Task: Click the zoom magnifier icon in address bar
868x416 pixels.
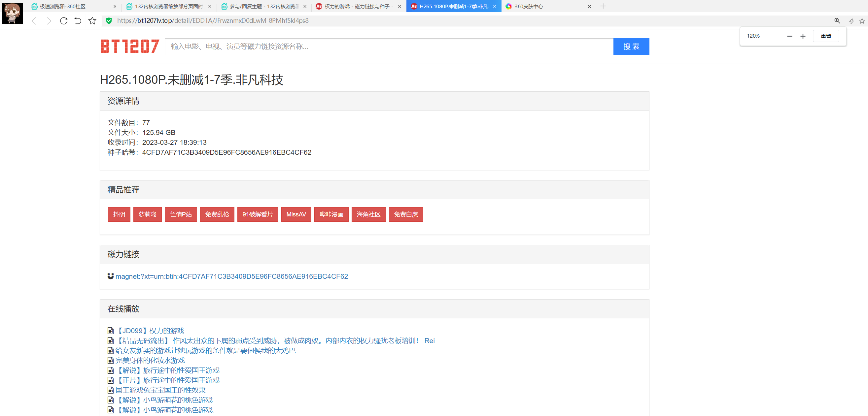Action: [x=837, y=21]
